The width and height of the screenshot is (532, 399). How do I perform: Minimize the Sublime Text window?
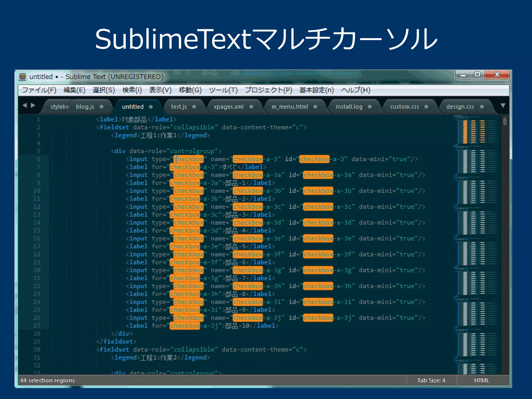coord(463,75)
